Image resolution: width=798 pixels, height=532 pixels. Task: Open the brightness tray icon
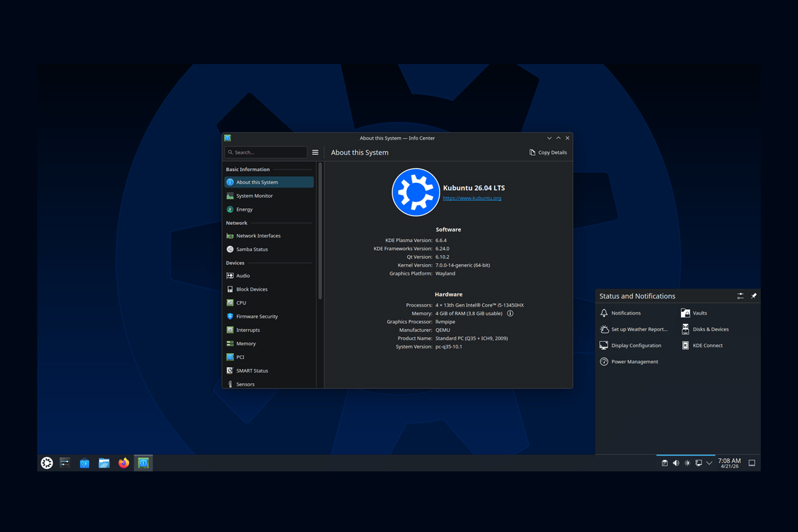point(687,463)
